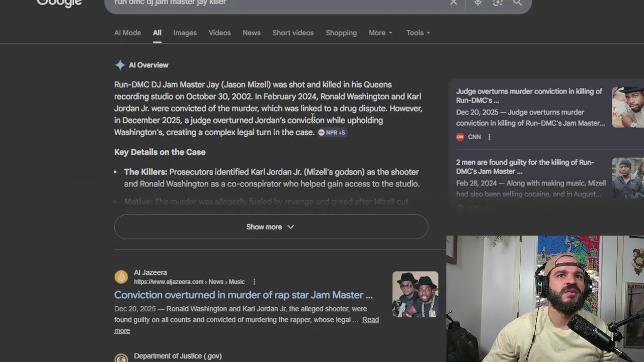Open Department of Justice (.gov) result
Screen dimensions: 644x362
click(x=178, y=356)
